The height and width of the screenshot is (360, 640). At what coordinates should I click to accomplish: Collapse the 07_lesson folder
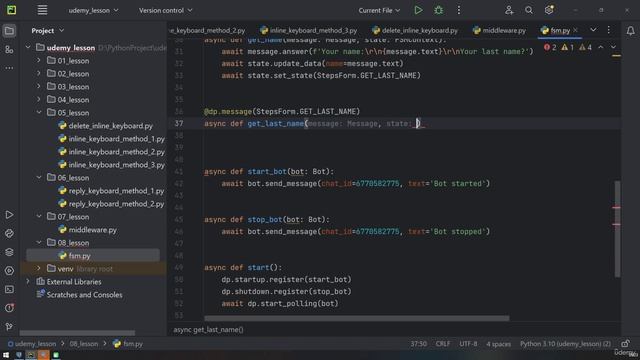coord(39,217)
